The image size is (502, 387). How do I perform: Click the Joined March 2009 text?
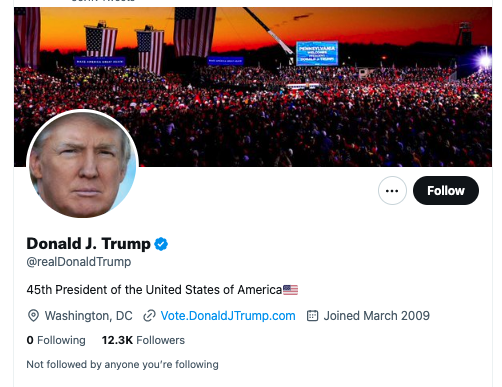pos(377,316)
